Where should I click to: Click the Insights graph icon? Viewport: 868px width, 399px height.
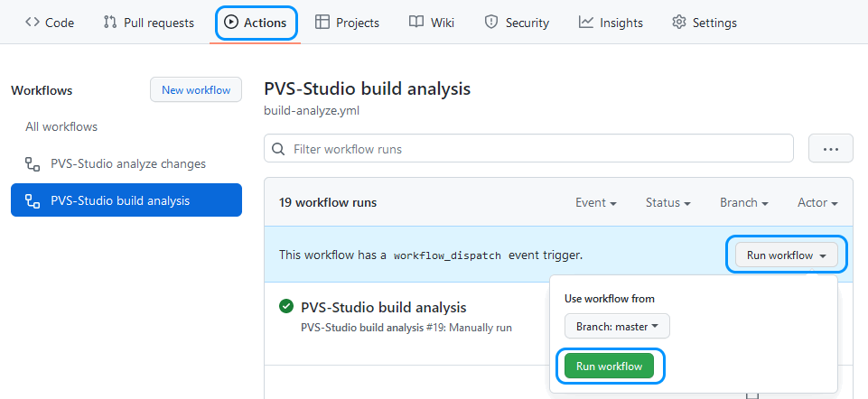coord(586,23)
